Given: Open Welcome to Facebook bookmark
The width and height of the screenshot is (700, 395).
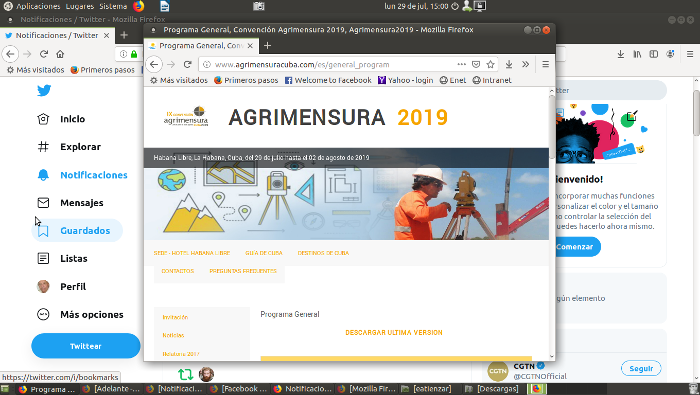Looking at the screenshot, I should 328,80.
